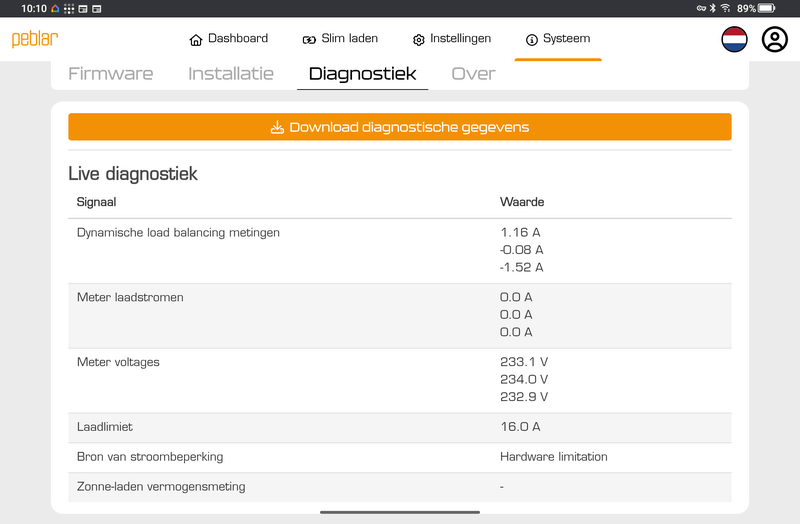Tap the battery indicator icon
Image resolution: width=800 pixels, height=524 pixels.
coord(766,8)
